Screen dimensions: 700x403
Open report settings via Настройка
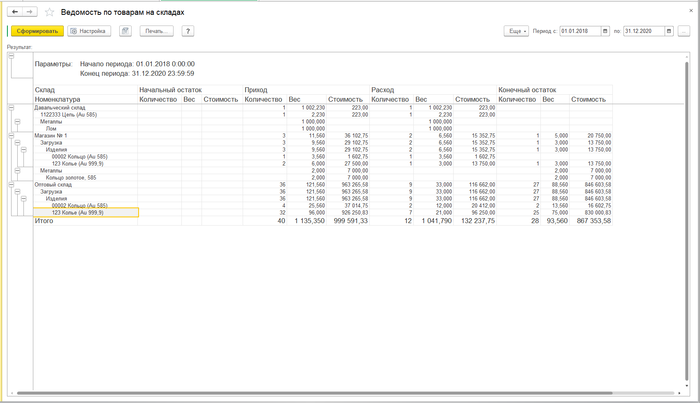tap(88, 31)
